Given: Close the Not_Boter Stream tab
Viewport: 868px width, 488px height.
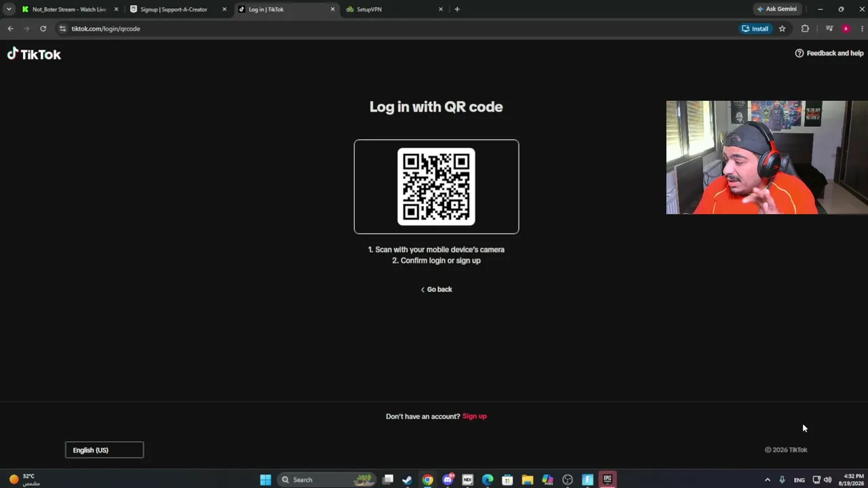Looking at the screenshot, I should tap(116, 9).
